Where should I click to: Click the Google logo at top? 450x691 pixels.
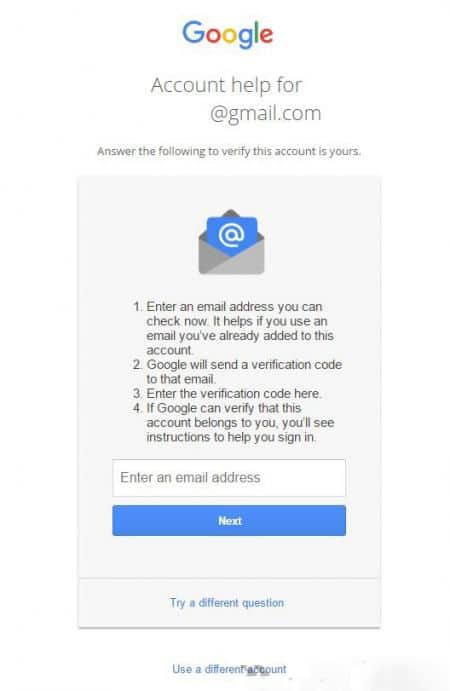click(228, 34)
